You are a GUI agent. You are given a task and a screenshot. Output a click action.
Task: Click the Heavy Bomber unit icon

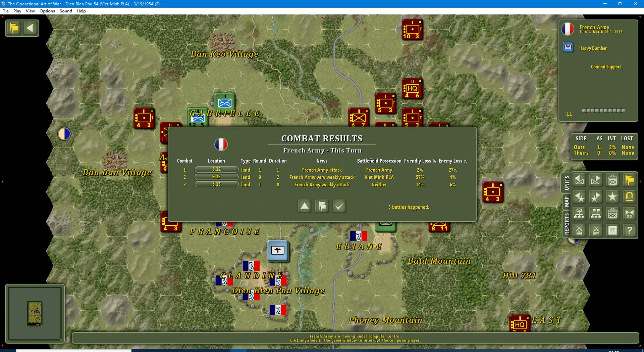point(568,47)
